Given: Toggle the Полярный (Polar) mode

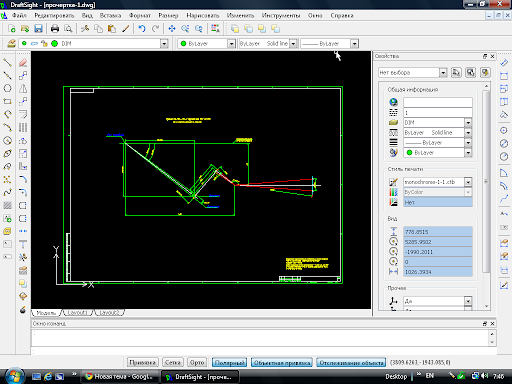Looking at the screenshot, I should pos(229,362).
